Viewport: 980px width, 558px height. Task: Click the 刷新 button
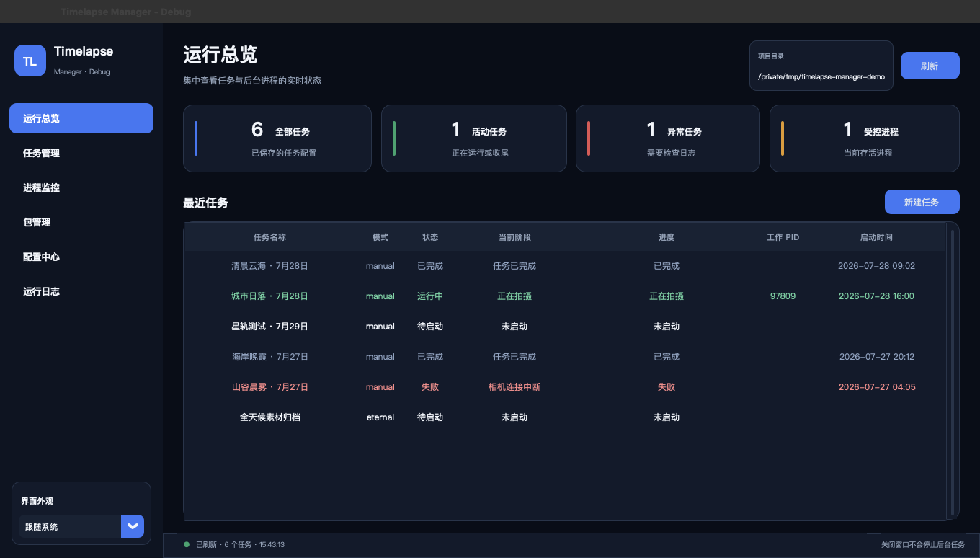click(930, 66)
